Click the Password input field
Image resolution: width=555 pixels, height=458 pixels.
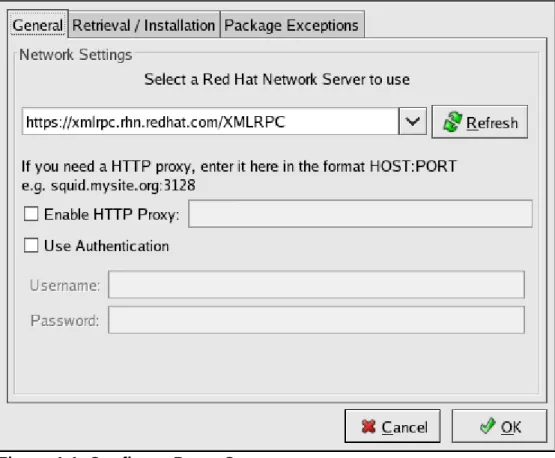coord(316,320)
